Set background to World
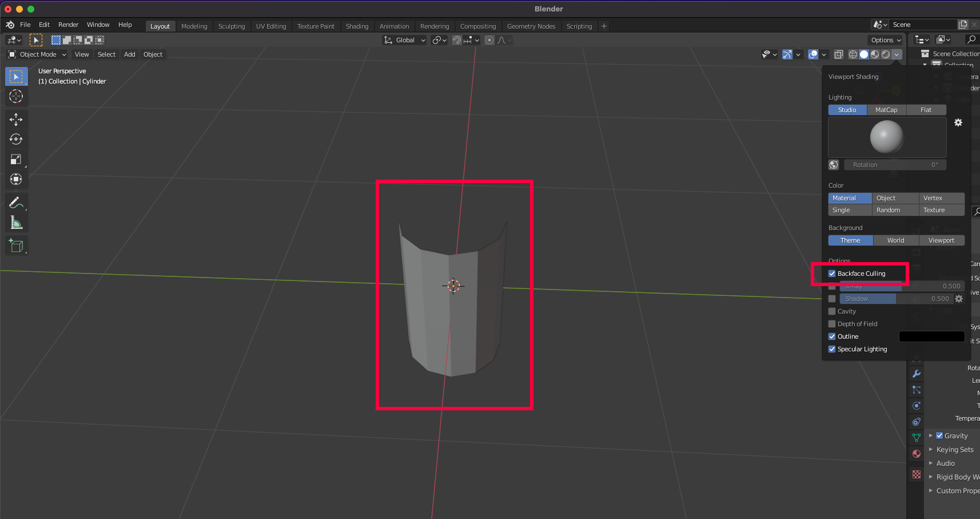 click(896, 240)
